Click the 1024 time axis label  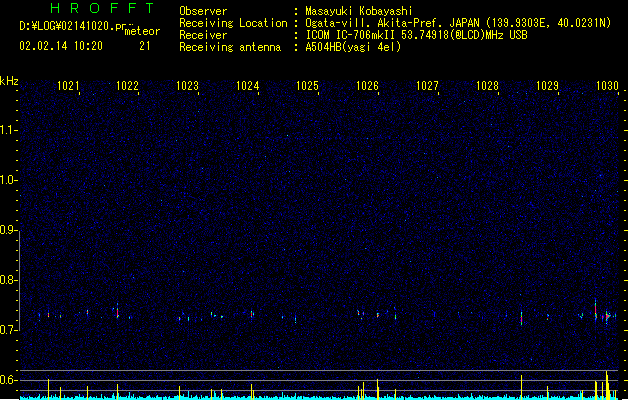(248, 86)
